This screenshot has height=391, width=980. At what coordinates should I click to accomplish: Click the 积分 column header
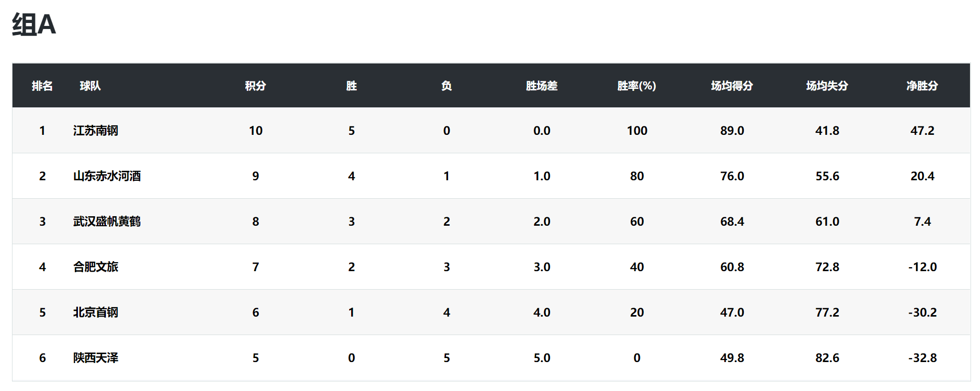[x=255, y=86]
